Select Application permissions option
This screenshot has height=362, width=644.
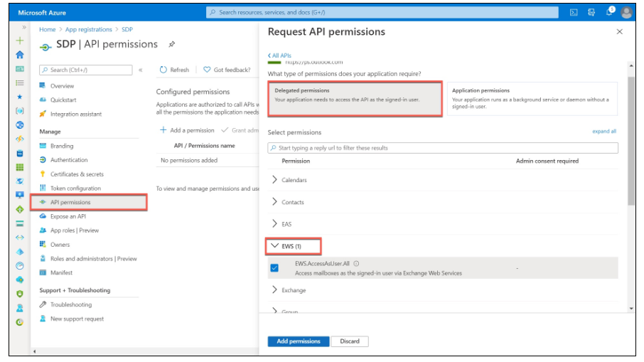(x=532, y=98)
